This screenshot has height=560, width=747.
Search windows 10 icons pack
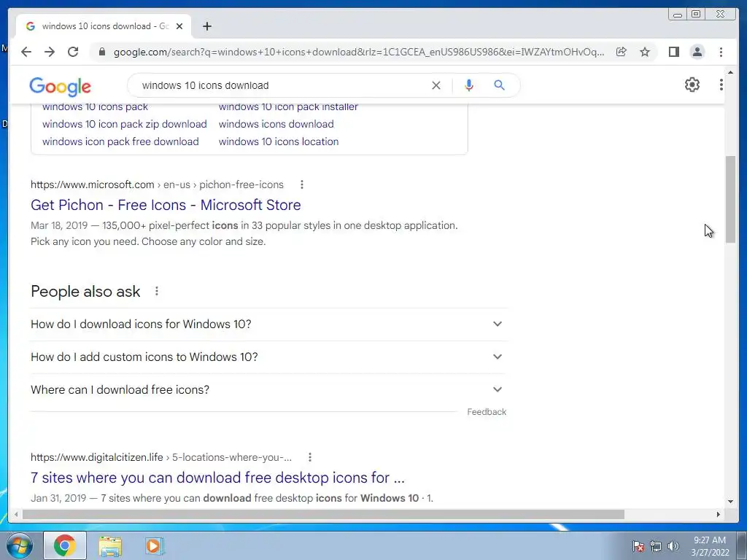point(96,107)
